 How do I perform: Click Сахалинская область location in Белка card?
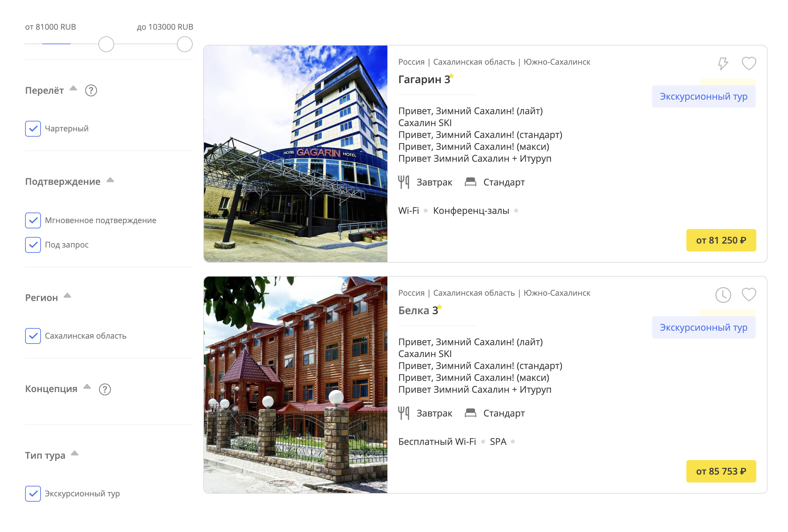pyautogui.click(x=474, y=293)
